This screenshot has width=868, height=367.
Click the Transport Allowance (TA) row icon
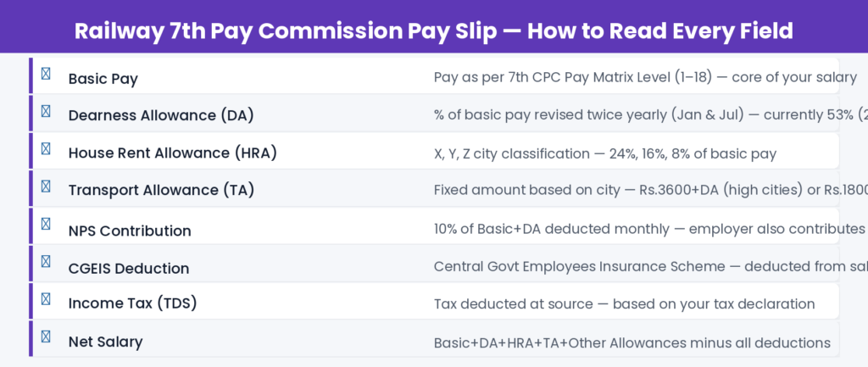pyautogui.click(x=46, y=186)
